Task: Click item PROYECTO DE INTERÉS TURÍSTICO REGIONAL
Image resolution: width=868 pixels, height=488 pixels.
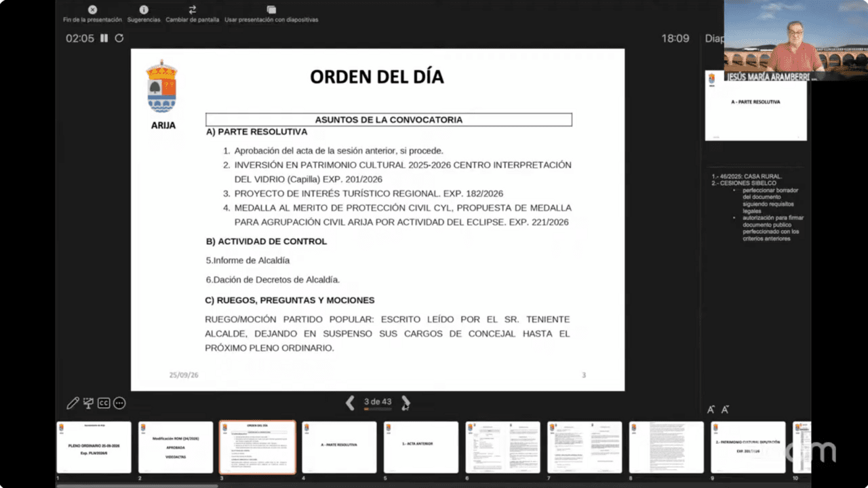Action: (369, 193)
